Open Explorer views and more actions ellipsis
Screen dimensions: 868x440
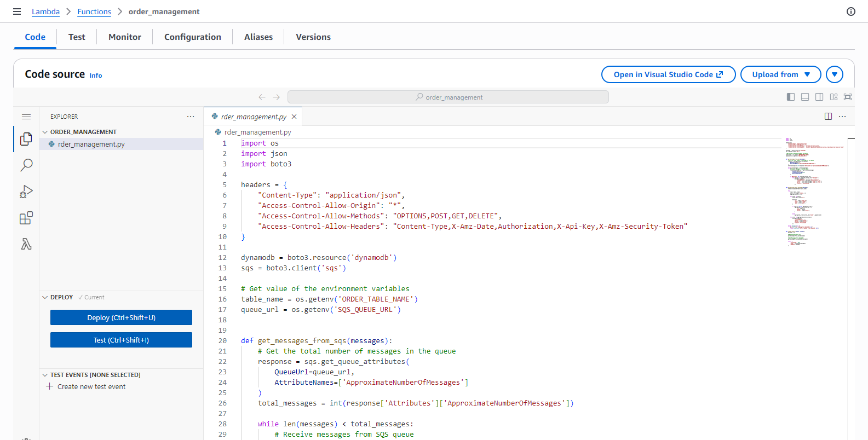coord(191,117)
